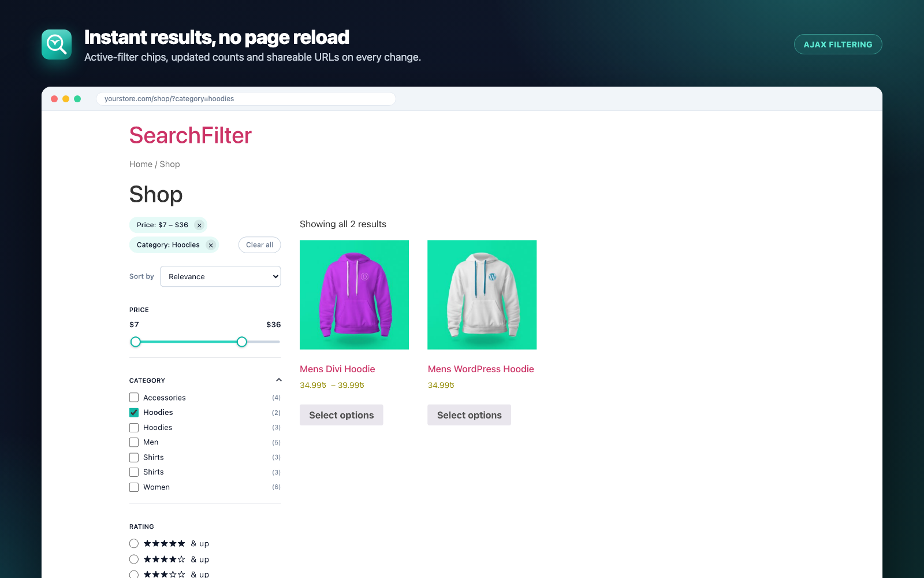This screenshot has height=578, width=924.
Task: Select the four-star & up rating
Action: click(134, 559)
